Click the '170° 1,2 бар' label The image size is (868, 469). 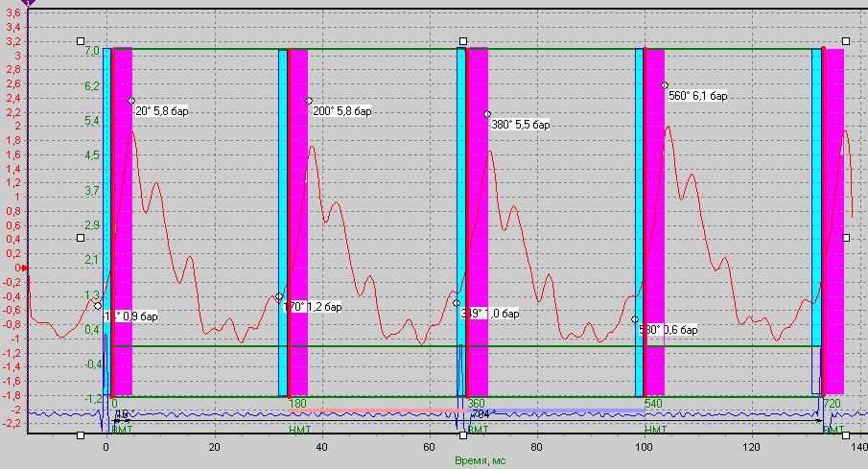click(x=313, y=307)
